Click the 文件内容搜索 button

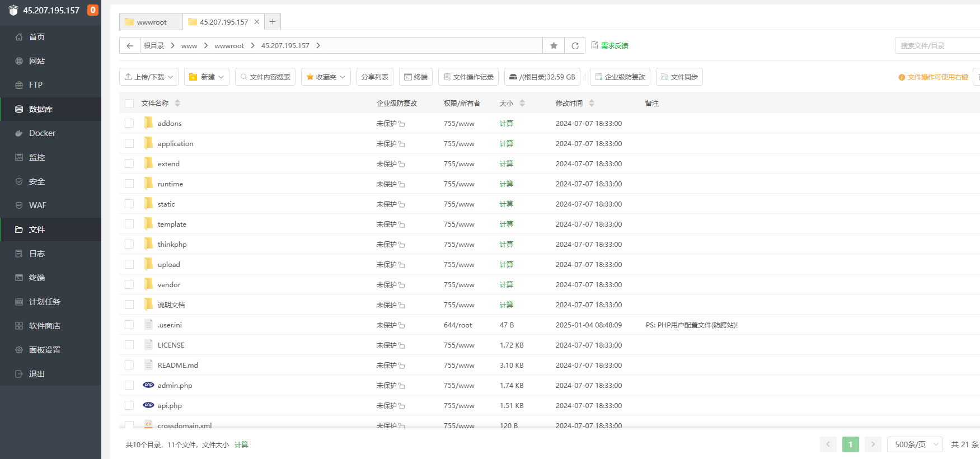tap(265, 77)
